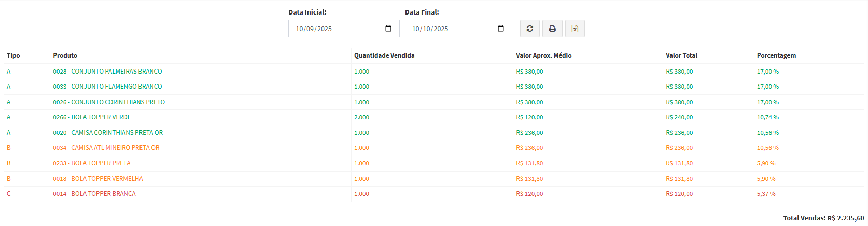Image resolution: width=868 pixels, height=226 pixels.
Task: Print the report using the printer icon
Action: click(x=552, y=29)
